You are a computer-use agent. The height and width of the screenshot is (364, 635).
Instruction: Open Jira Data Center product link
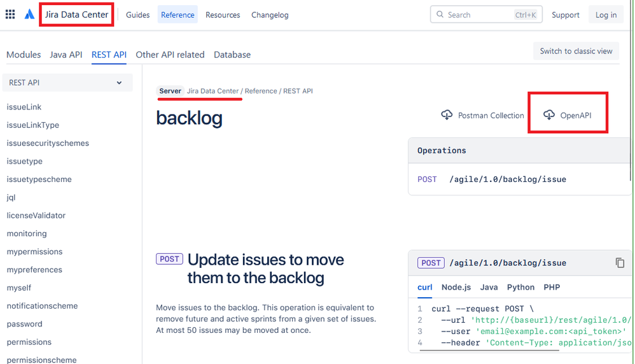click(x=76, y=15)
